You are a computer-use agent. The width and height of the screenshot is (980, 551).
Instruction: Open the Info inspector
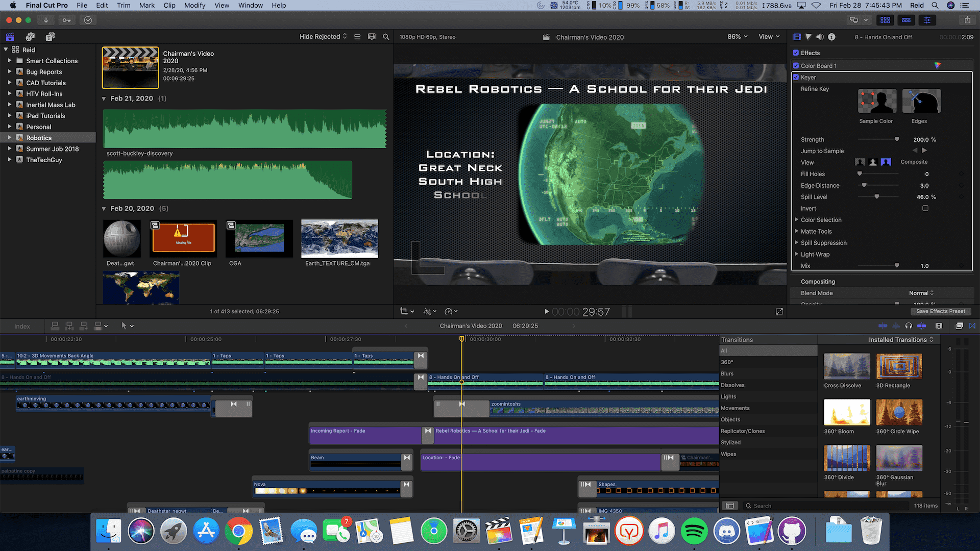coord(831,37)
